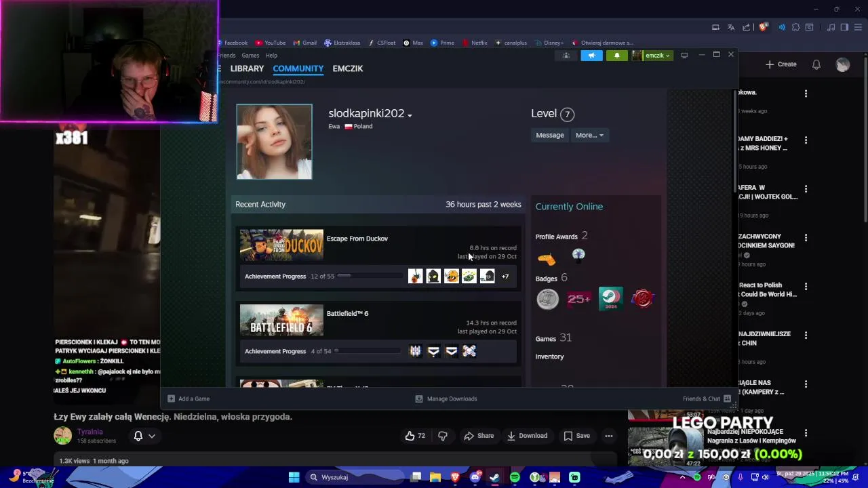The image size is (868, 488).
Task: Open options for WOJTEK GOL suggested video
Action: point(806,189)
